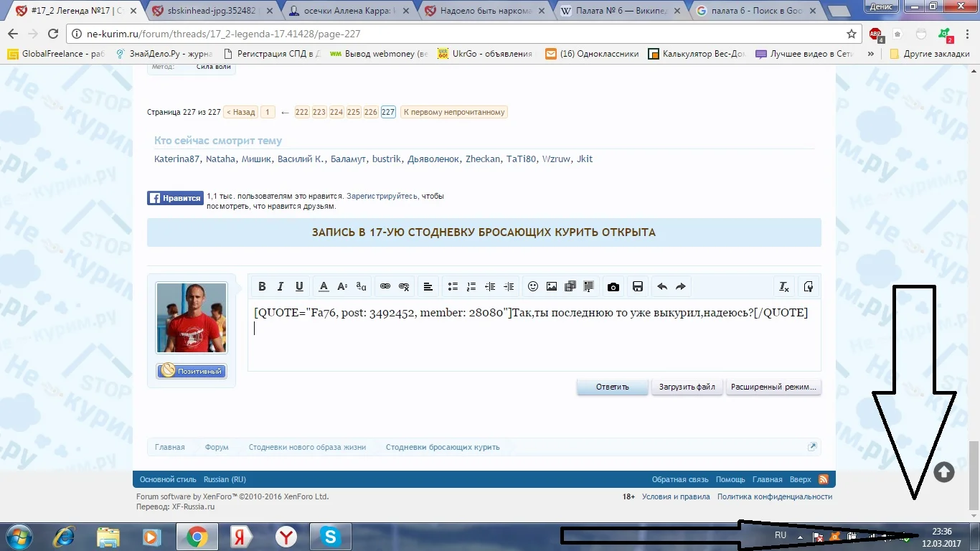Click page number 224 in pagination
Image resolution: width=980 pixels, height=551 pixels.
click(x=336, y=112)
